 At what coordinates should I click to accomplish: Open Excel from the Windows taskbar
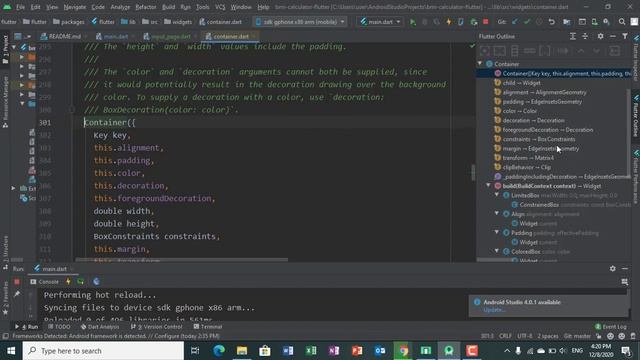coord(311,351)
